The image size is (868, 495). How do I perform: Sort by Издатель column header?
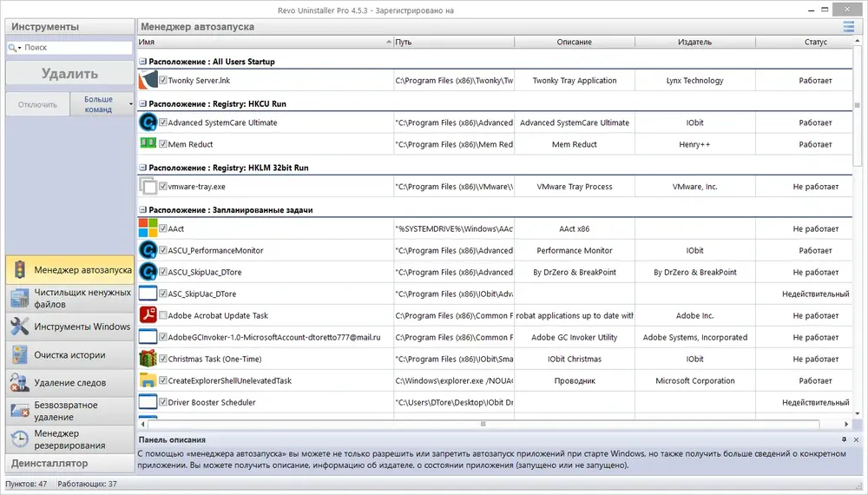tap(694, 42)
